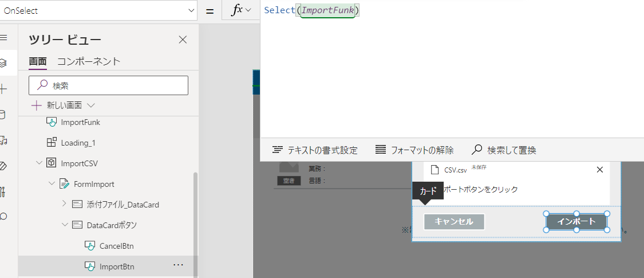Switch to the コンポーネント tab

pos(89,62)
